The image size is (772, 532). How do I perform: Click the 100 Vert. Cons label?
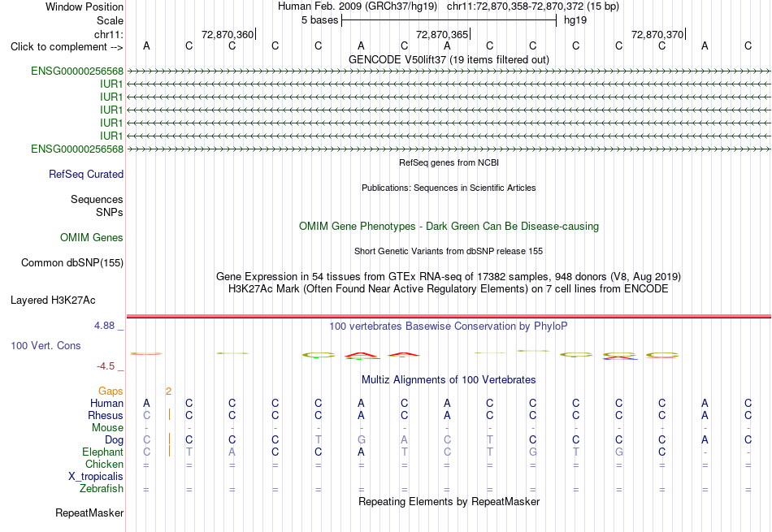46,345
